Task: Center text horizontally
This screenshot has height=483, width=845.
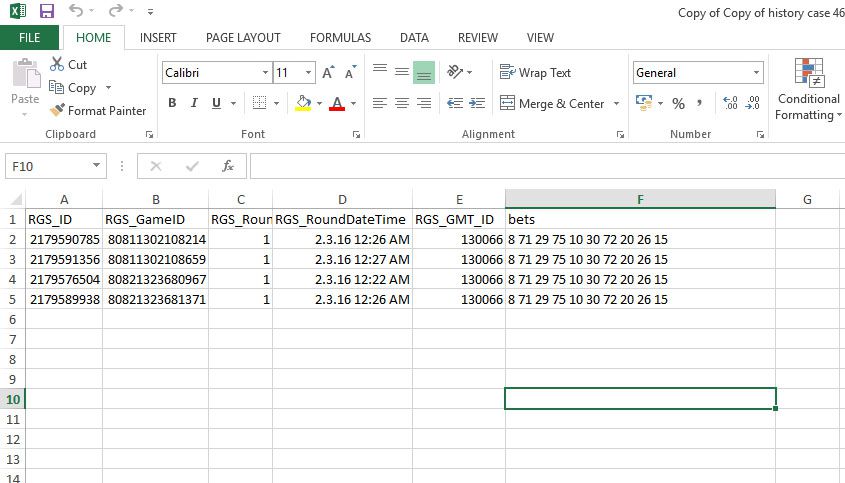Action: [401, 103]
